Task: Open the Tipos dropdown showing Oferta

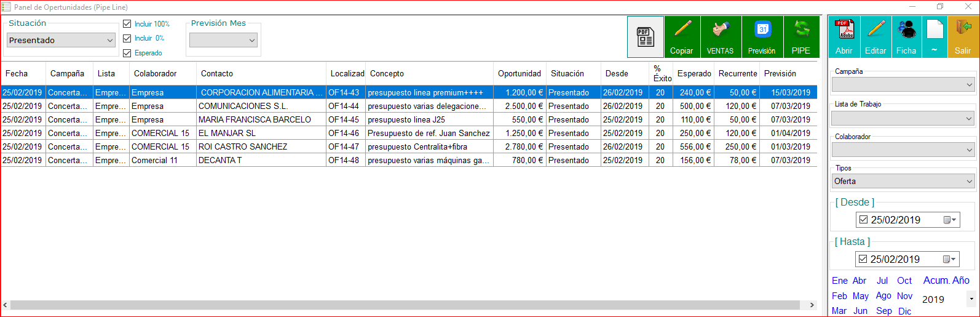Action: [903, 181]
